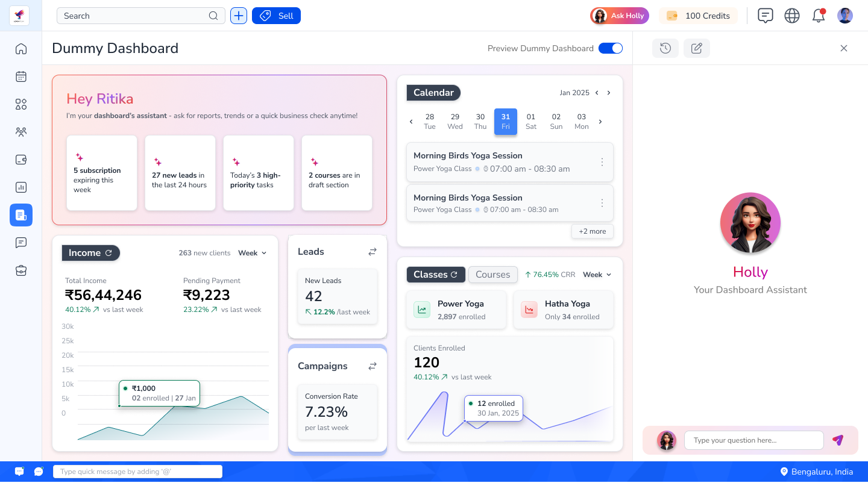Click the notification bell with red badge
Image resolution: width=868 pixels, height=483 pixels.
click(819, 15)
